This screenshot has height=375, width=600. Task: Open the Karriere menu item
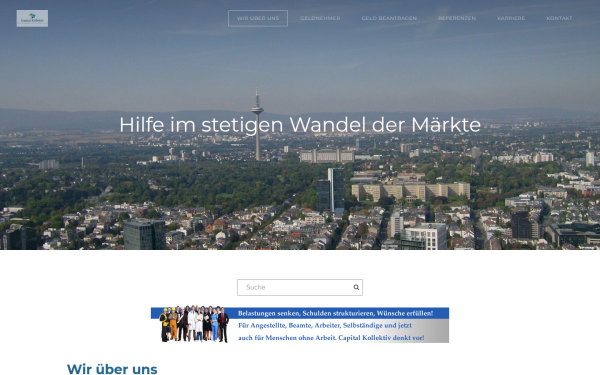click(511, 18)
